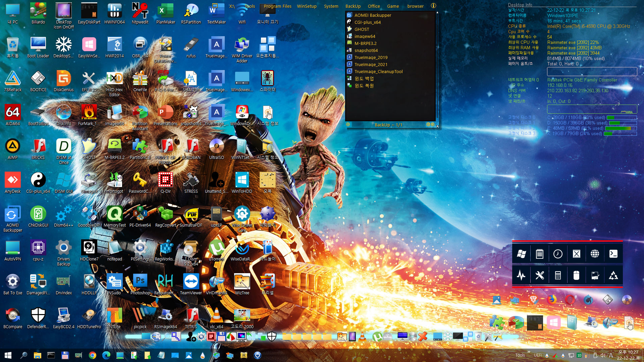
Task: Launch the UltraISO desktop icon
Action: coord(216,149)
